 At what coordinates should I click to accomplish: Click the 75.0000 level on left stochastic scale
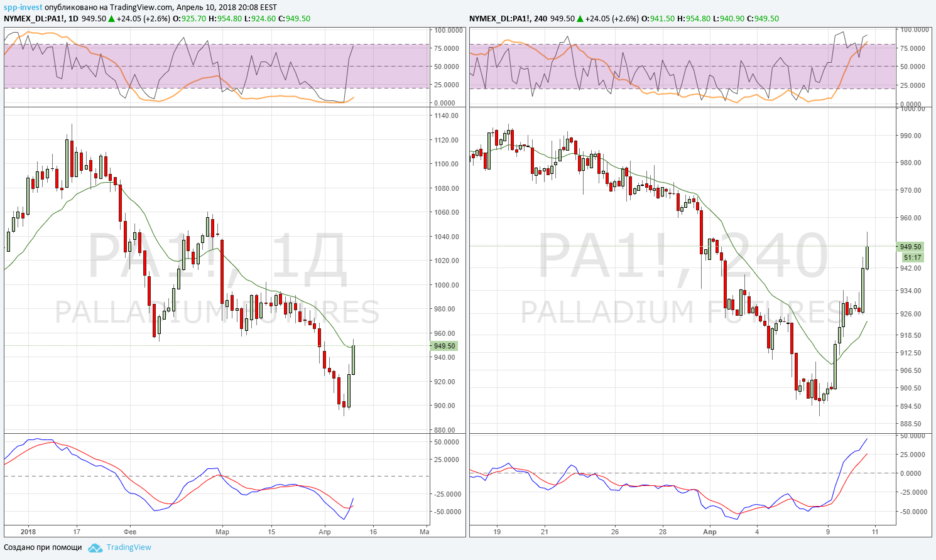click(x=446, y=48)
